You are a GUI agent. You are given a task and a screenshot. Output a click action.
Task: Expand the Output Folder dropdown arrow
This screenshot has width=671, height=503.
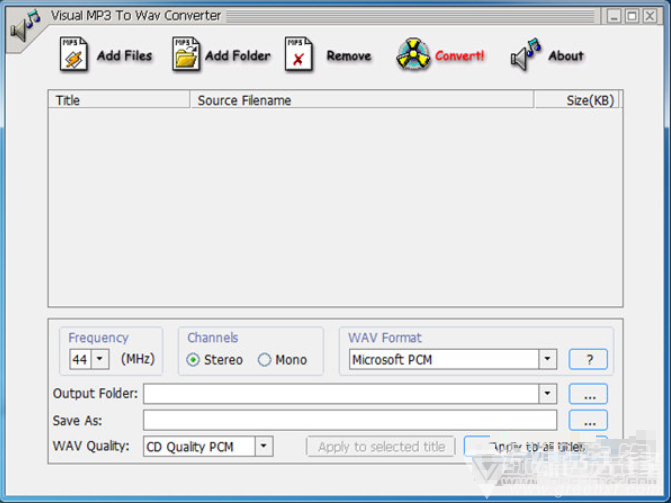(x=547, y=394)
